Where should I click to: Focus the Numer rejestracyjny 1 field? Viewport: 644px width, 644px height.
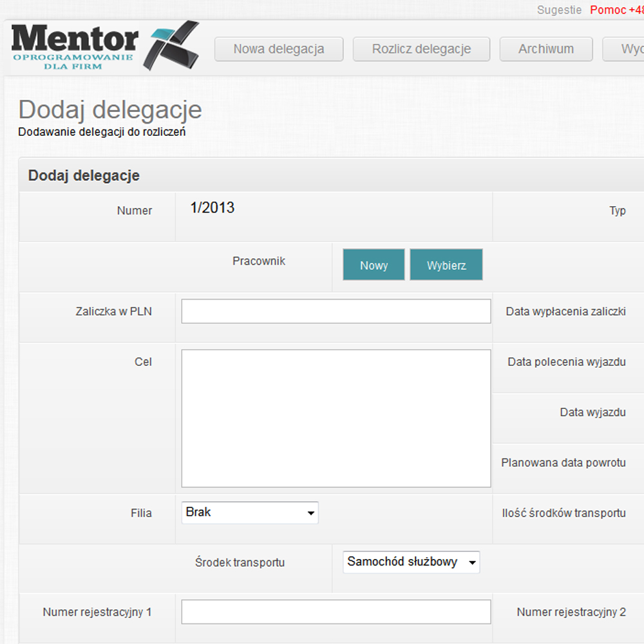[x=336, y=612]
